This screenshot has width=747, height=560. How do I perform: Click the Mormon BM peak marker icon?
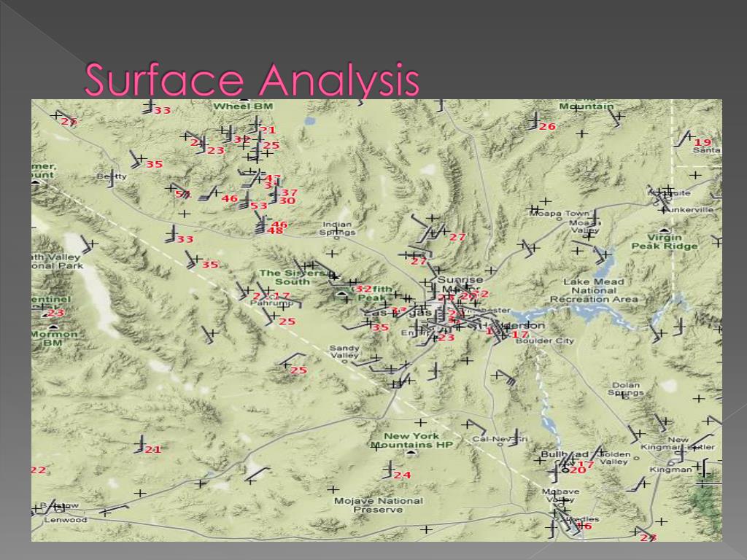(x=53, y=327)
